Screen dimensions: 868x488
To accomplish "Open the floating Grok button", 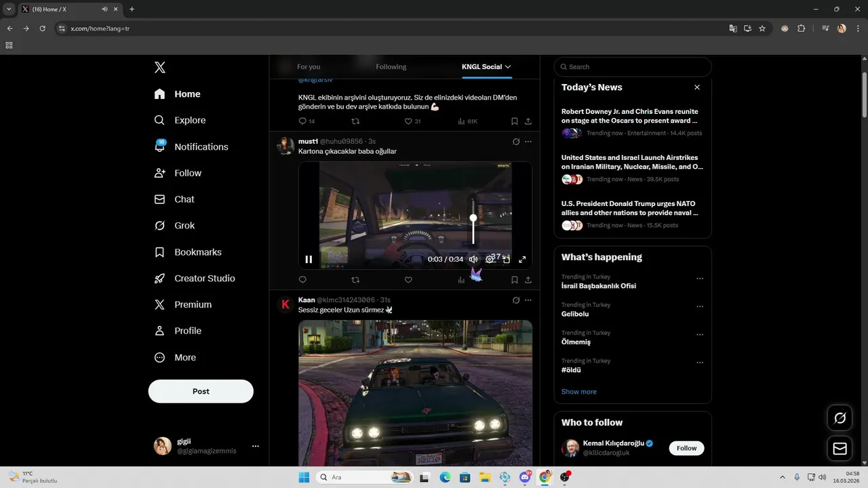I will 840,418.
